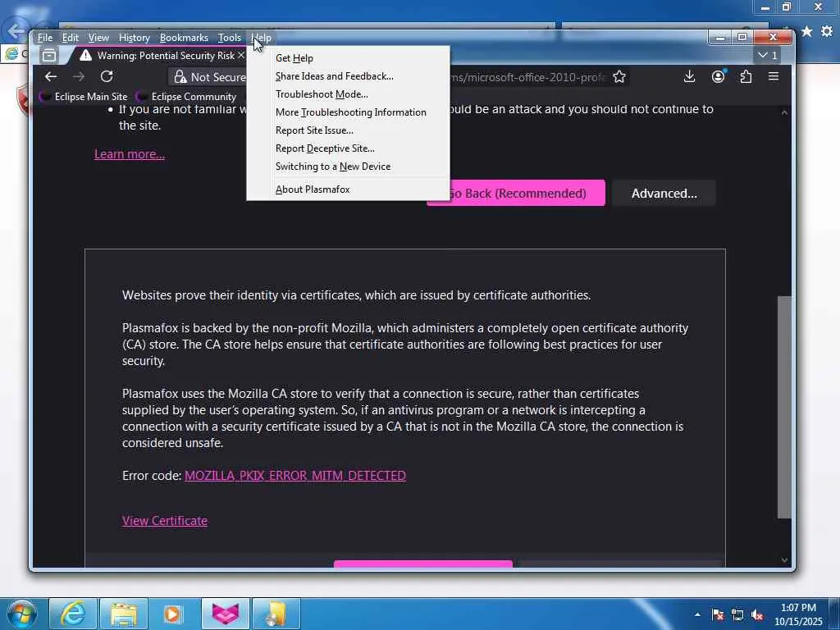
Task: Open the View menu
Action: pos(98,38)
